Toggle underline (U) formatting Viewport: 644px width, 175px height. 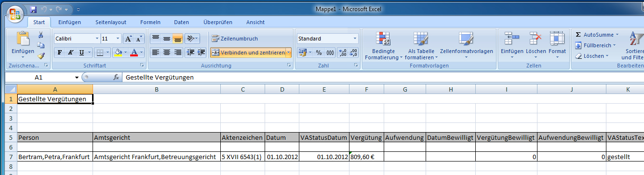click(81, 53)
